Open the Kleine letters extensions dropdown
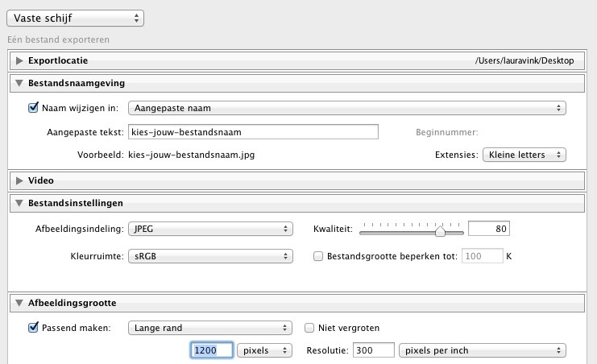This screenshot has width=597, height=364. tap(524, 154)
